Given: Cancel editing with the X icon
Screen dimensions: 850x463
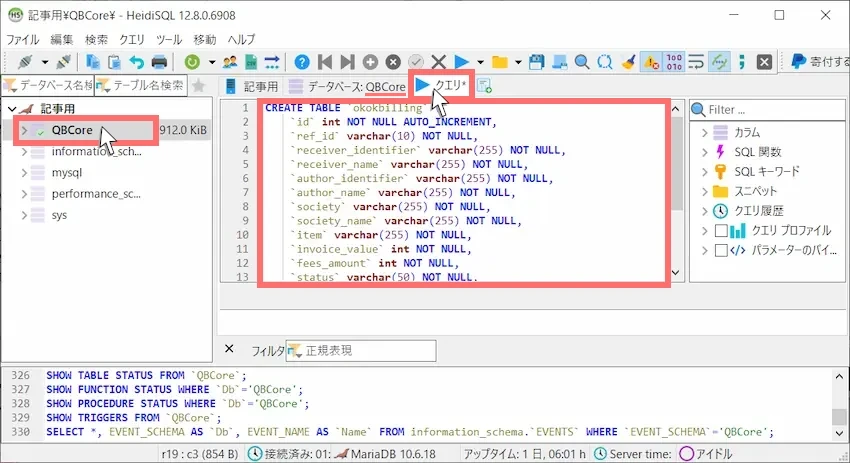Looking at the screenshot, I should (x=439, y=62).
